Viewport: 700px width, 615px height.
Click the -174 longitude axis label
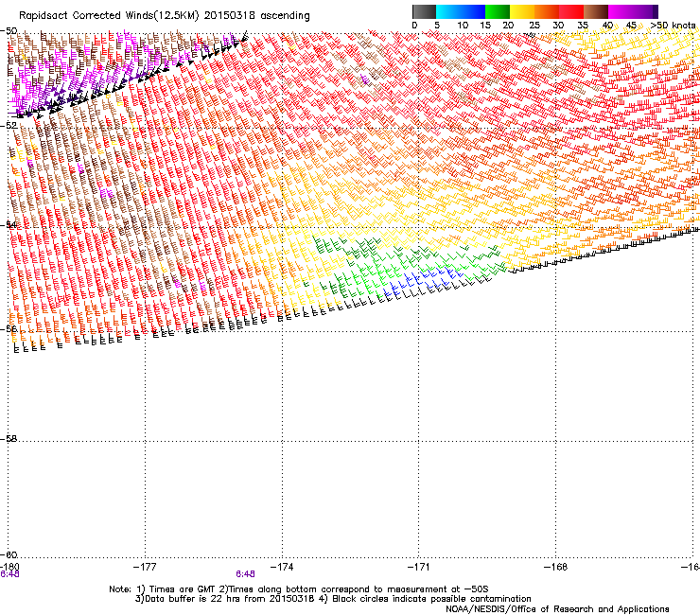click(282, 567)
